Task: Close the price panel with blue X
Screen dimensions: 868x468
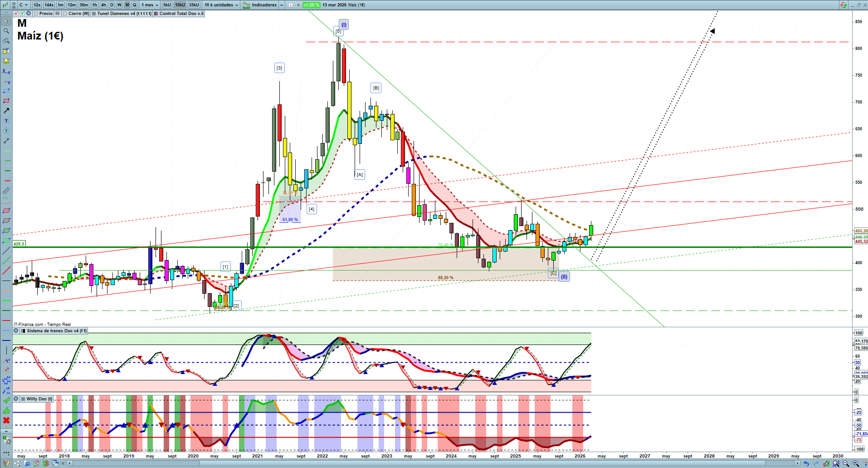Action: point(29,14)
